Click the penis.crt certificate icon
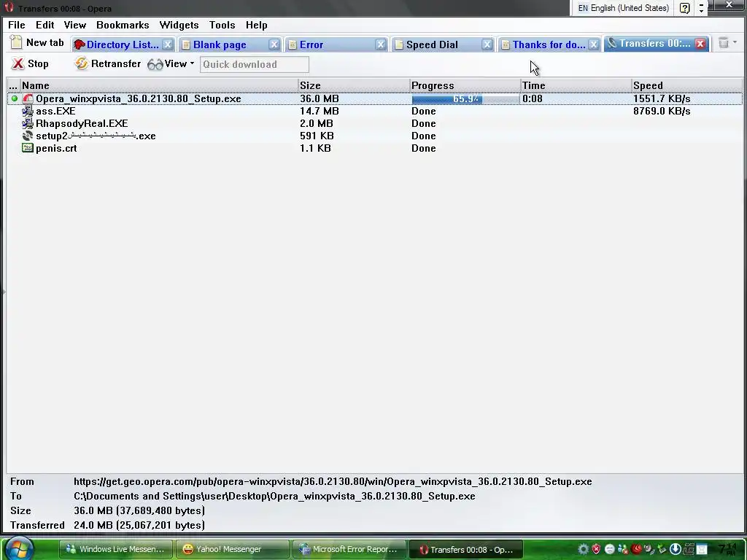This screenshot has height=560, width=747. point(28,148)
